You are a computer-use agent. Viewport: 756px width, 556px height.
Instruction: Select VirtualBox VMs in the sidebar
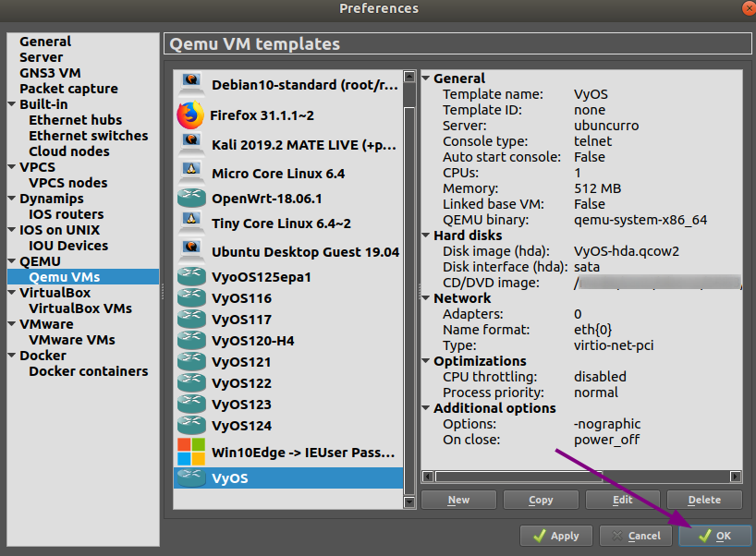(x=80, y=308)
